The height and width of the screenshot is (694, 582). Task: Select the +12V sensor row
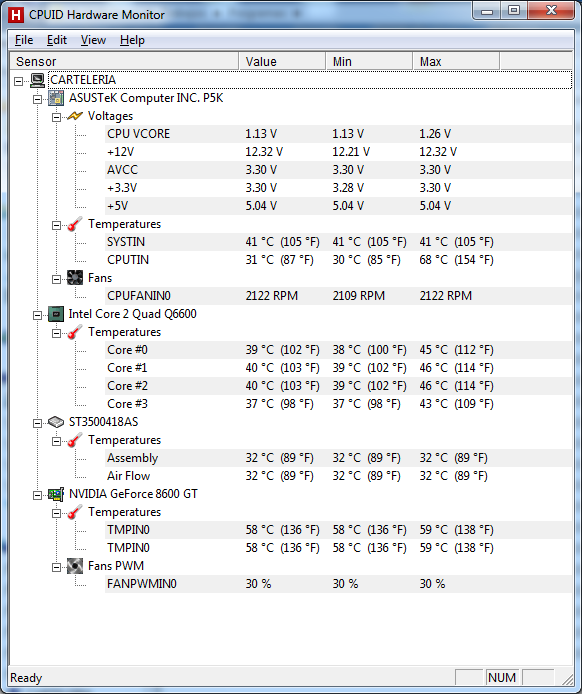(x=338, y=152)
